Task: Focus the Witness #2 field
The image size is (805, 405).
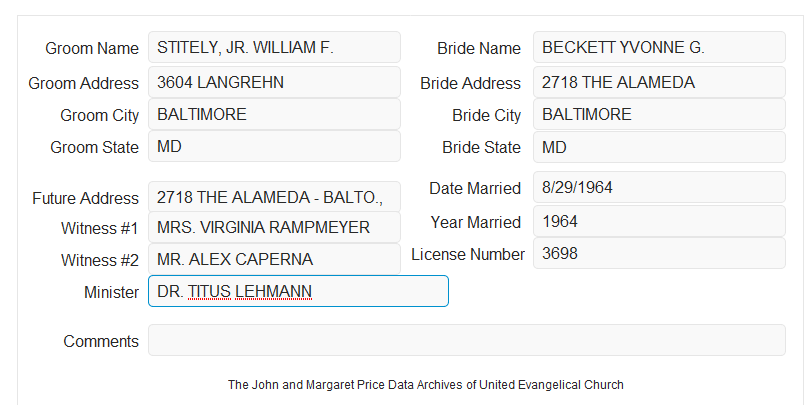Action: click(x=274, y=259)
